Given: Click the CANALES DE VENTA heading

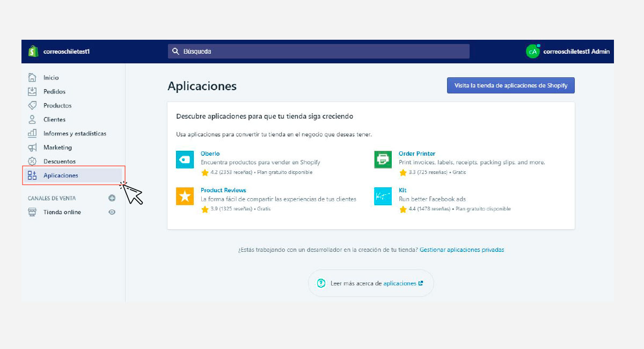Looking at the screenshot, I should pos(50,198).
